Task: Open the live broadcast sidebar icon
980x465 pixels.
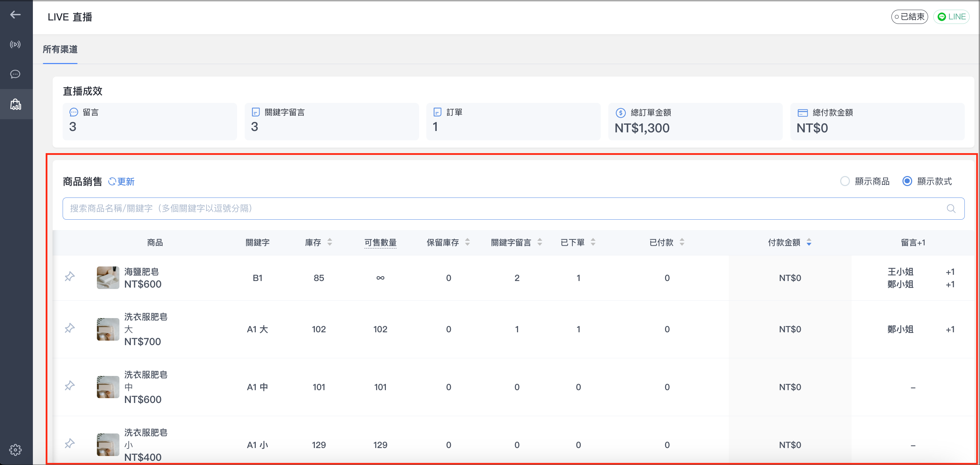Action: tap(15, 45)
